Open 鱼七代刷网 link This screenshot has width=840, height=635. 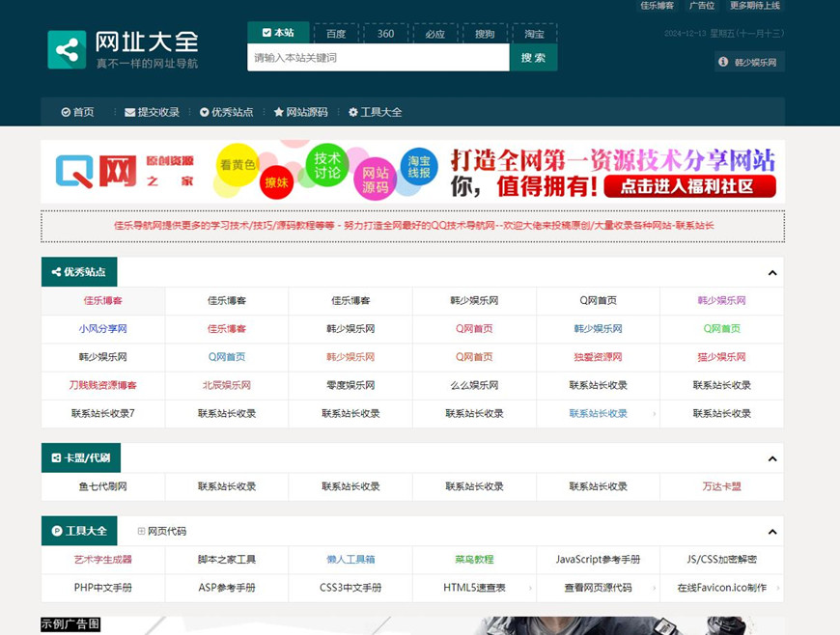click(103, 486)
